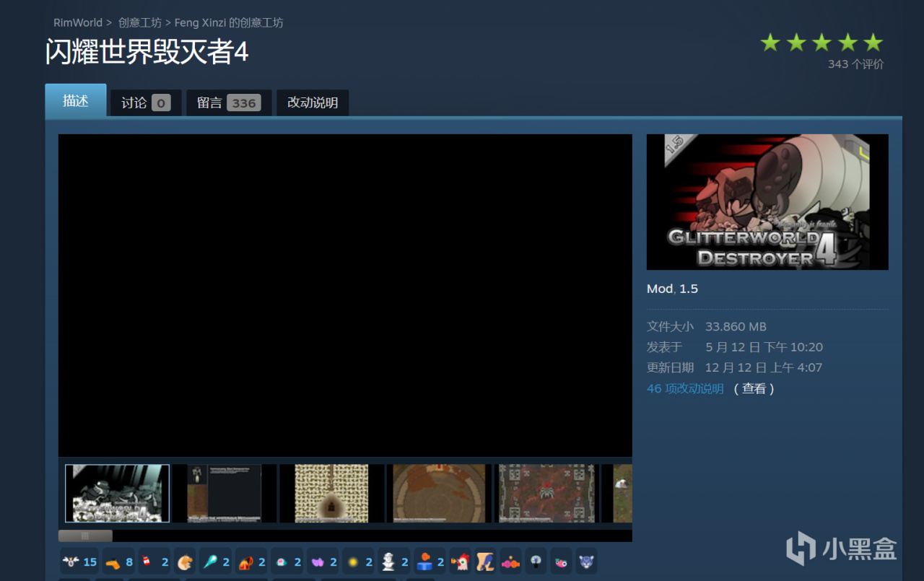The image size is (924, 581).
Task: Click the 更新日期 label
Action: 670,367
